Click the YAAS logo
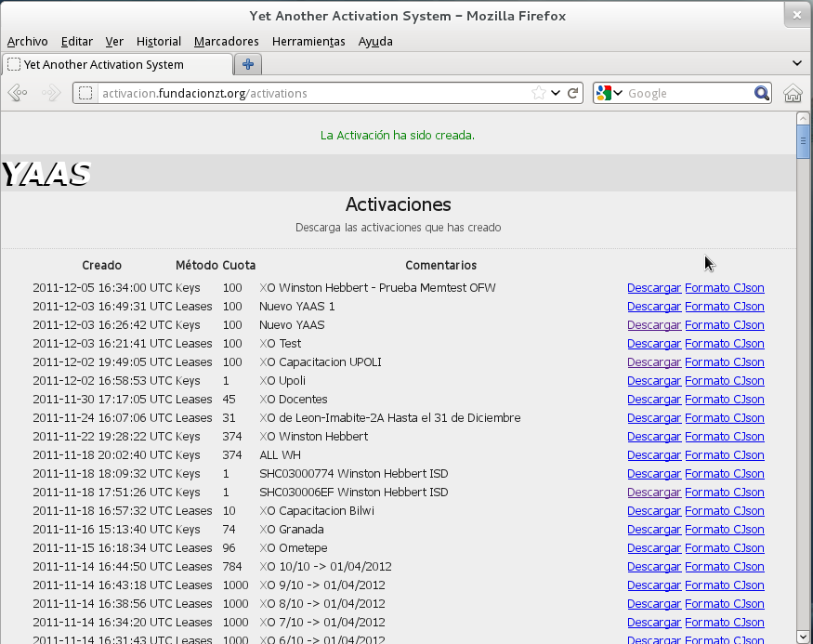 coord(46,174)
